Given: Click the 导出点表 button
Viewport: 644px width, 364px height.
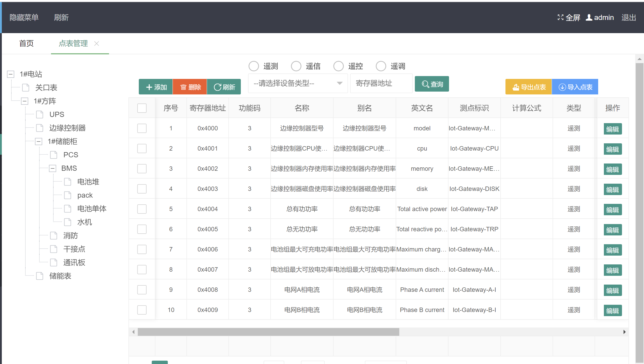Looking at the screenshot, I should tap(529, 87).
